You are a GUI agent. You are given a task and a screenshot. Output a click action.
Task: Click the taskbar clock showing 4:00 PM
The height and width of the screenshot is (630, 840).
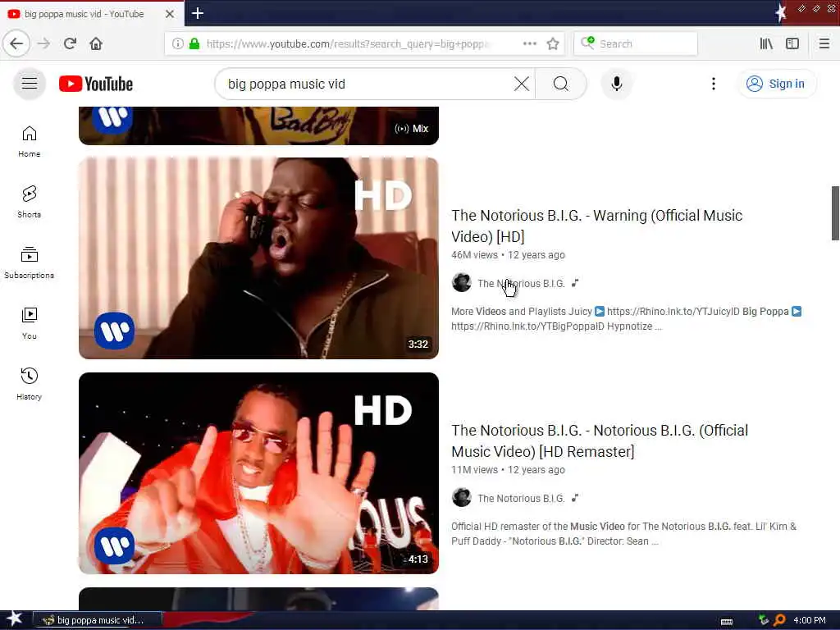[810, 620]
